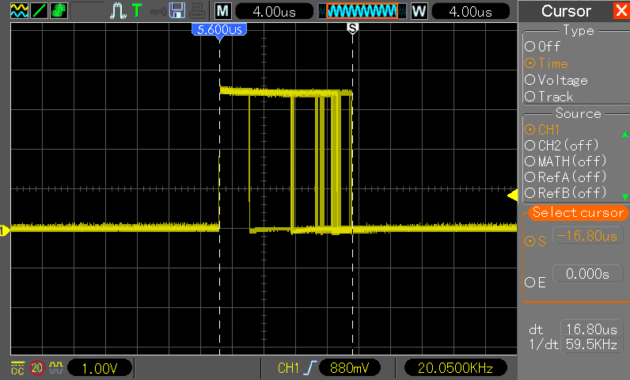This screenshot has height=380, width=630.
Task: Click the waveform memory overview bar
Action: tap(362, 11)
